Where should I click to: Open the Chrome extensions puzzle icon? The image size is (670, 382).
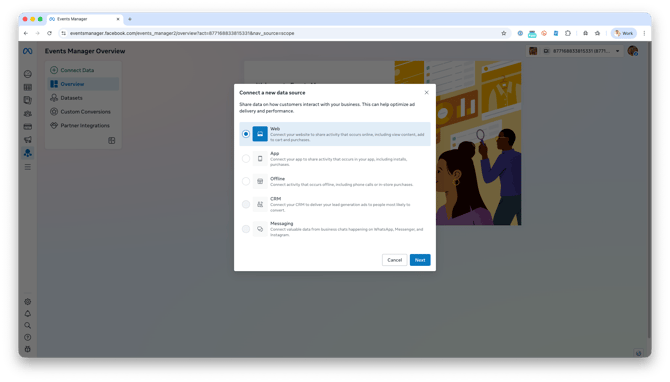pyautogui.click(x=568, y=33)
